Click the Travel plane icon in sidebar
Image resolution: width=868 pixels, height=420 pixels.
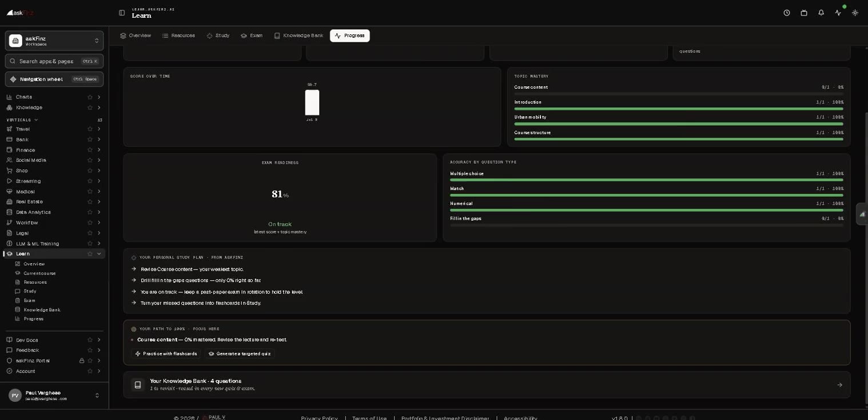pyautogui.click(x=9, y=129)
